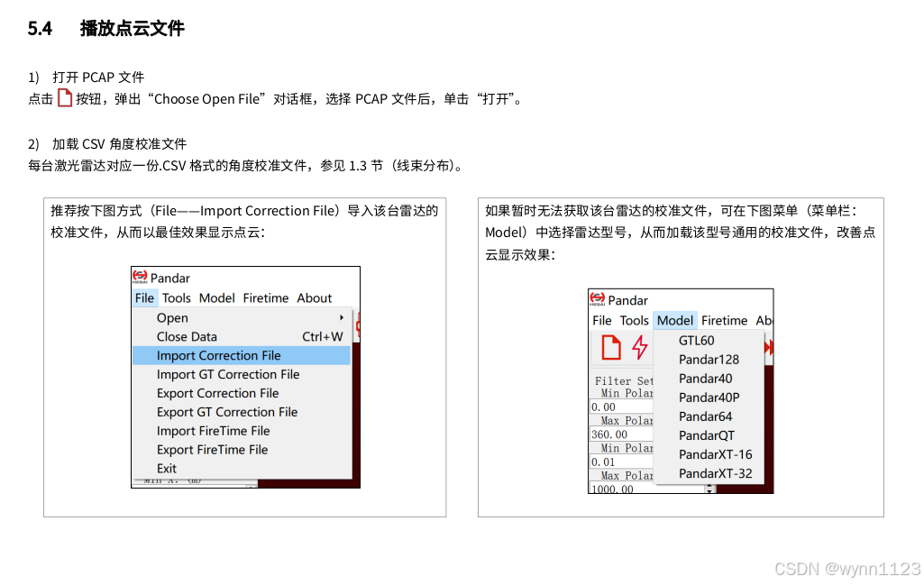Select Export GT Correction File

tap(242, 412)
